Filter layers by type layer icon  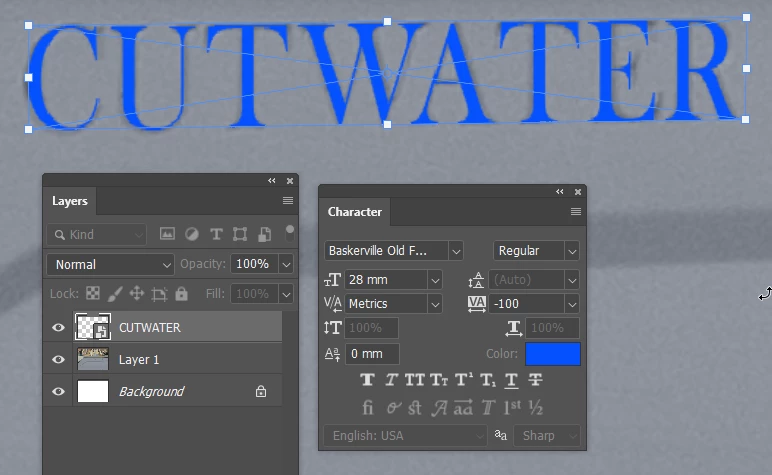pos(216,234)
